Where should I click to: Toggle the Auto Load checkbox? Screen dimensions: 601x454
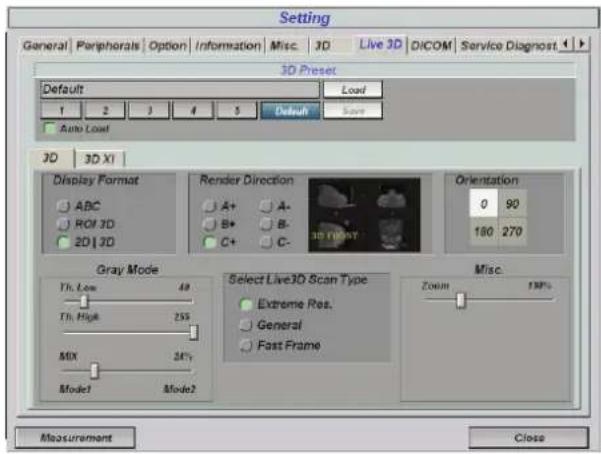49,128
